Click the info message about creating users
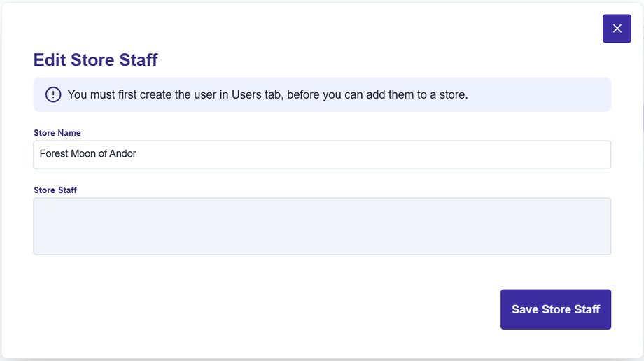This screenshot has height=361, width=644. (267, 94)
